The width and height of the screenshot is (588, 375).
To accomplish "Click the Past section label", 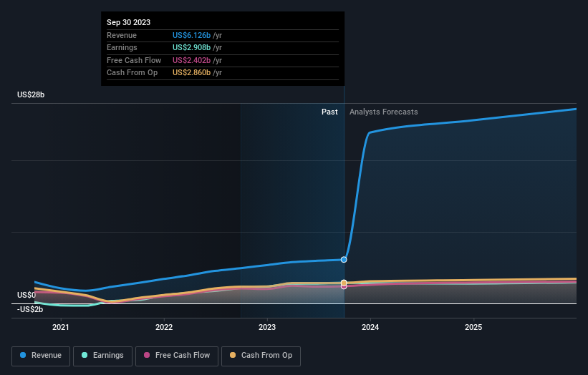I will [329, 112].
